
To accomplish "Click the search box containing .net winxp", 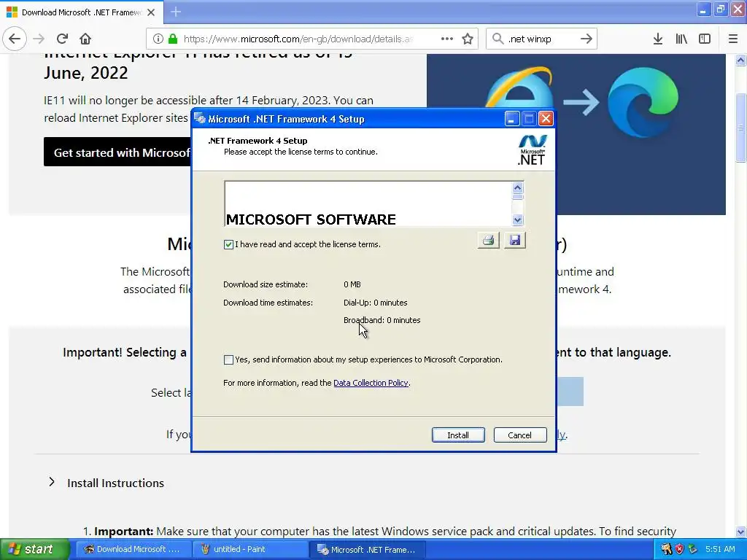I will 541,39.
